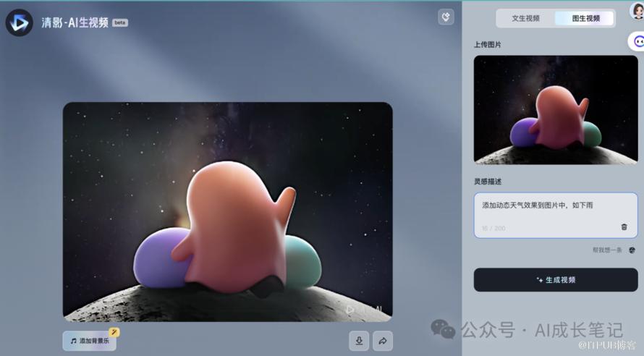This screenshot has width=644, height=356.
Task: Click the emoji icon beside 帮我想一条
Action: click(x=632, y=250)
